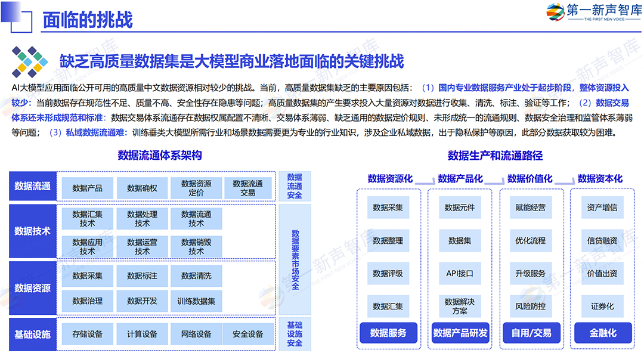
Task: Open the 数据生产和流通路径 section
Action: (495, 156)
